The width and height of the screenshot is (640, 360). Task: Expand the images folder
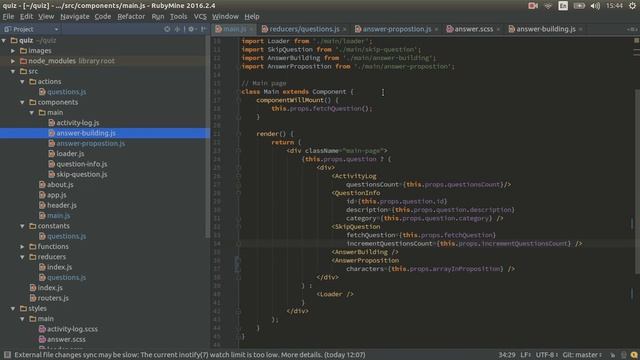point(13,51)
